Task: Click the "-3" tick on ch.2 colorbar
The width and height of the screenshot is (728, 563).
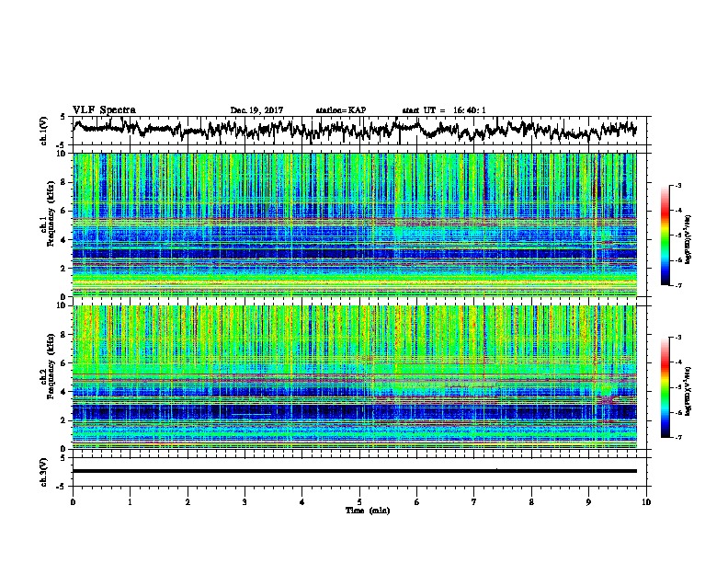Action: [x=677, y=338]
